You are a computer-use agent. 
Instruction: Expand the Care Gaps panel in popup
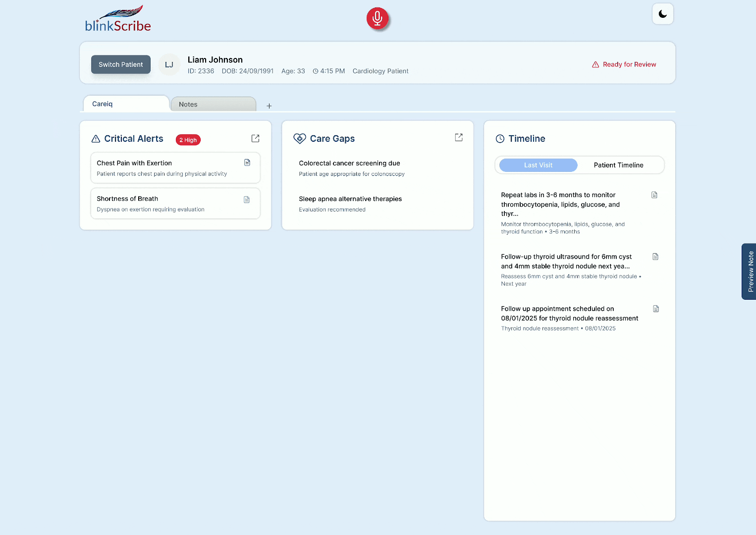(458, 138)
